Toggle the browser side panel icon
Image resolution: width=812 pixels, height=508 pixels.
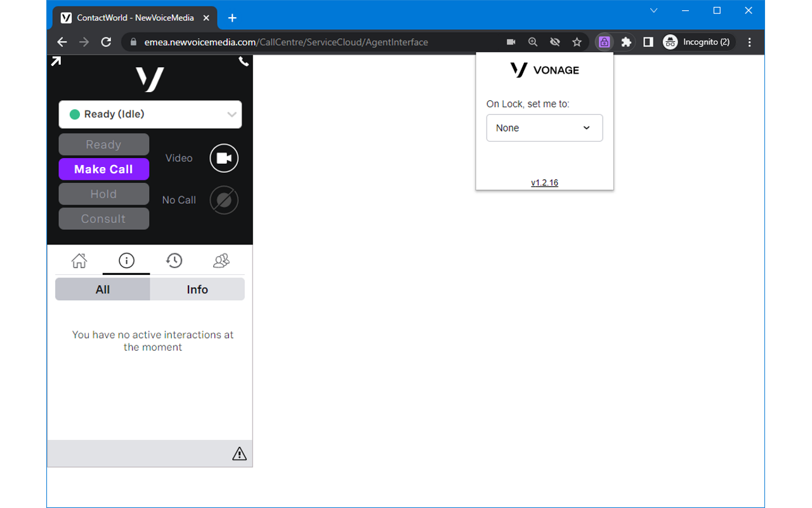click(x=648, y=42)
